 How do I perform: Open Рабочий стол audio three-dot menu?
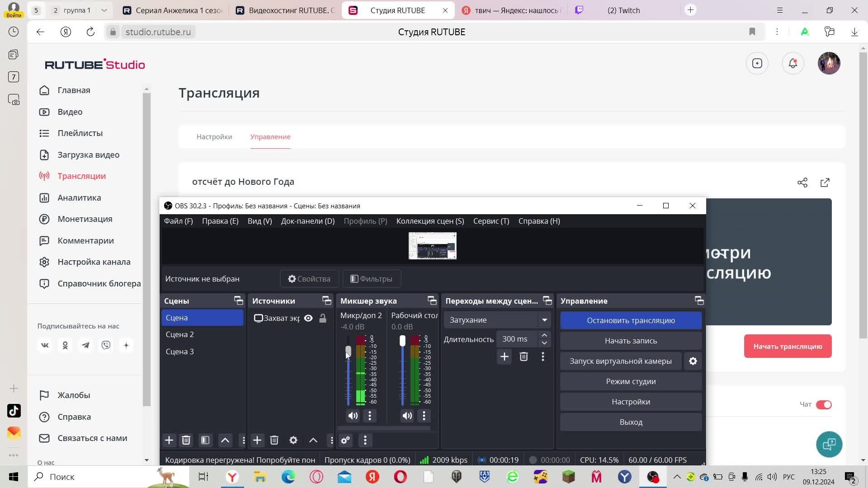tap(424, 416)
